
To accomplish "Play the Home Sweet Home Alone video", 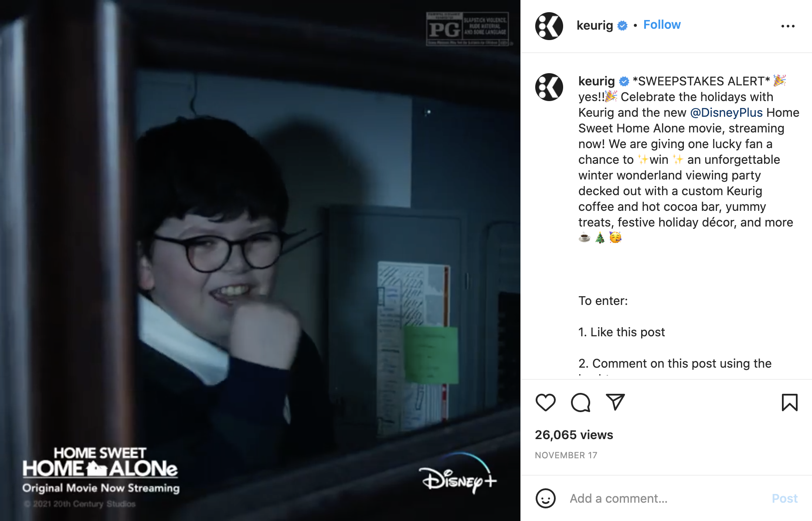I will click(x=260, y=260).
